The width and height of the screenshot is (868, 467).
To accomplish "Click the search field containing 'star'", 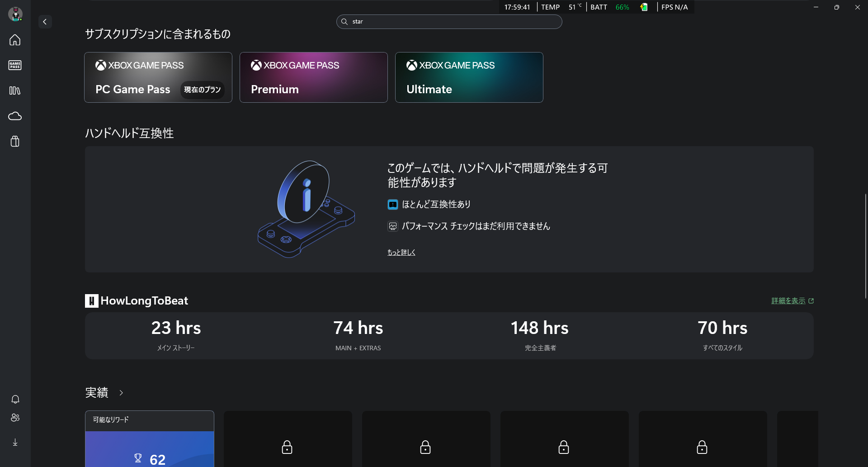I will [449, 22].
